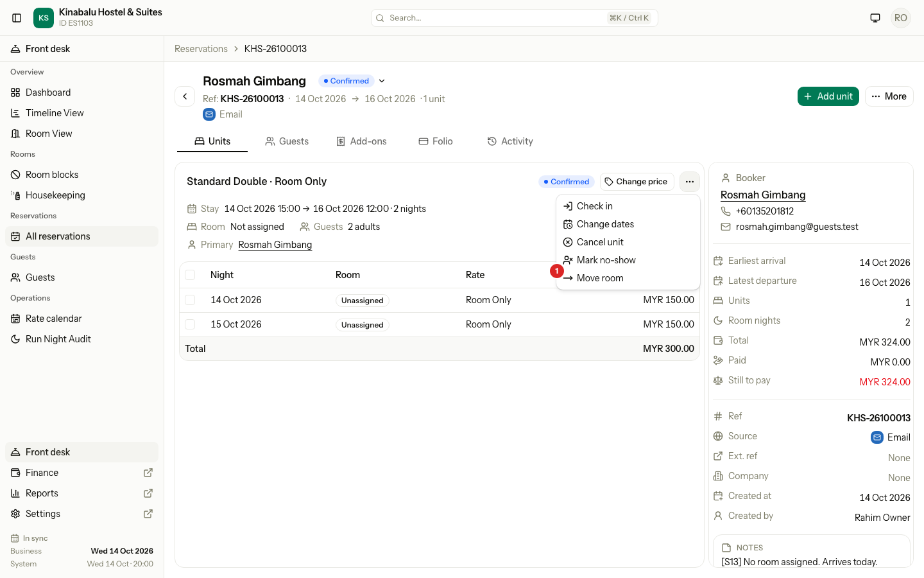Open the sidebar Guests page
The height and width of the screenshot is (578, 924).
[81, 277]
